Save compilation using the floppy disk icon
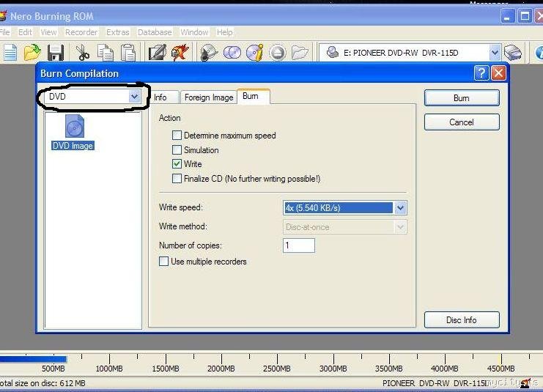This screenshot has width=543, height=392. coord(56,53)
